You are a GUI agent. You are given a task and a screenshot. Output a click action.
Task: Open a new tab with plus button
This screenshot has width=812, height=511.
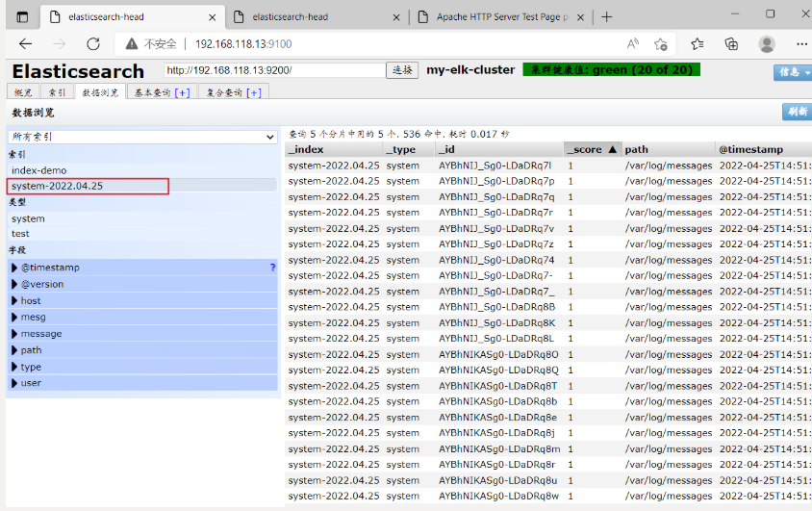(x=606, y=17)
